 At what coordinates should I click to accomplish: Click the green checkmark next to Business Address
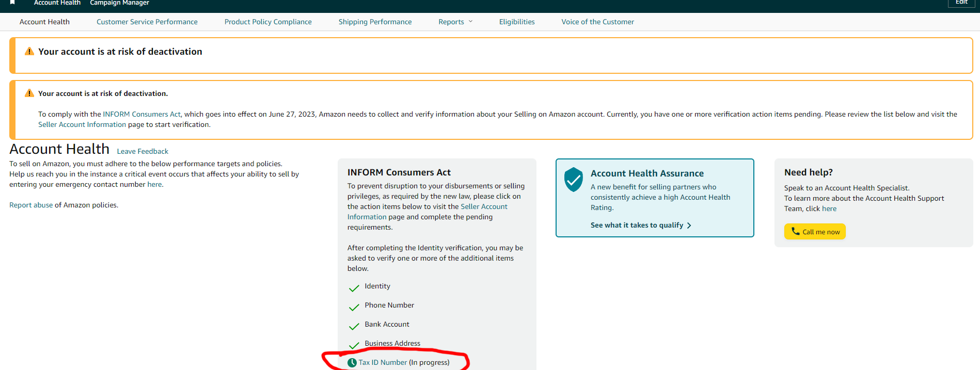[x=354, y=345]
